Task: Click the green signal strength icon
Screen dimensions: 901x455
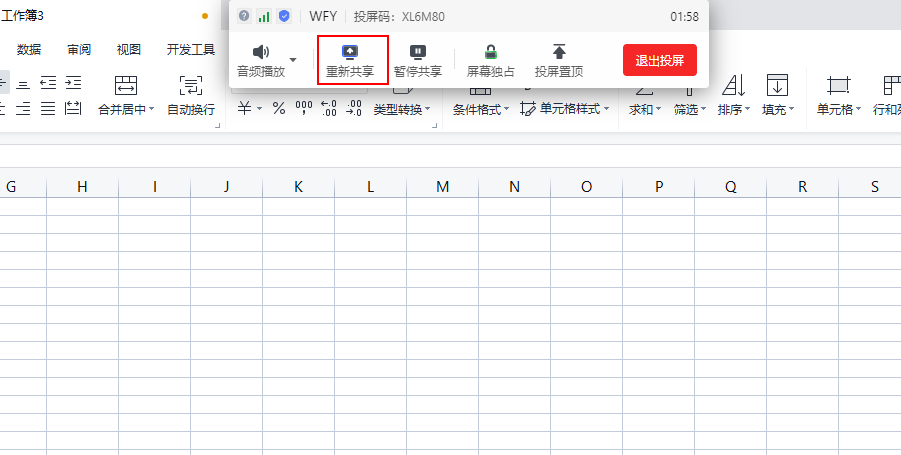Action: 264,16
